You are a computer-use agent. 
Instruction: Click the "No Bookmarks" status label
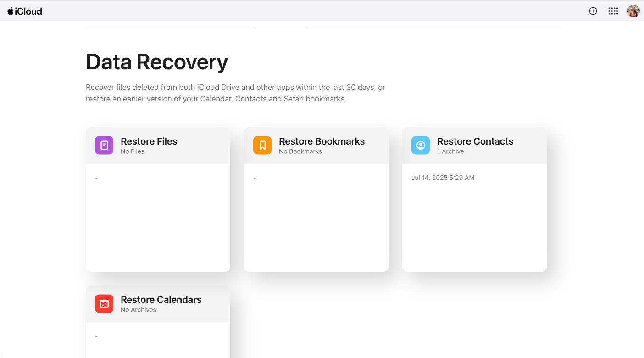[300, 151]
